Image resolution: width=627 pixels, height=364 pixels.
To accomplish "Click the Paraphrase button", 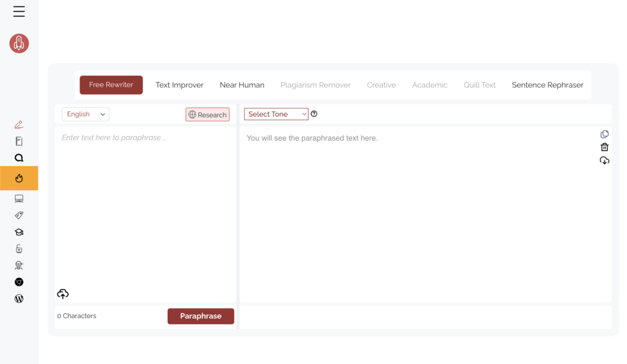I will [x=201, y=316].
